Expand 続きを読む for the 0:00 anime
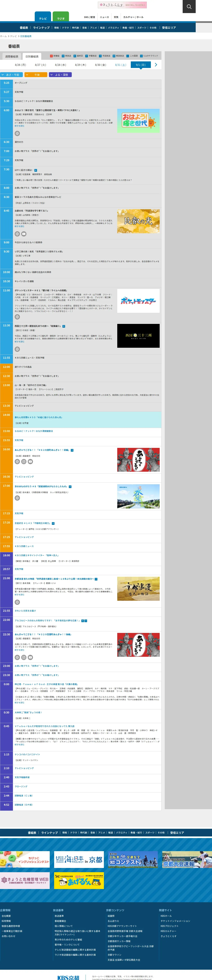The height and width of the screenshot is (980, 212). (19, 703)
